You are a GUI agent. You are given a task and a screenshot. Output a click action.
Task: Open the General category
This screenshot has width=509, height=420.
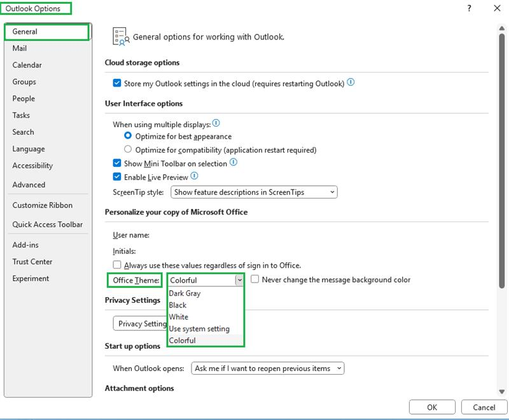pos(47,32)
